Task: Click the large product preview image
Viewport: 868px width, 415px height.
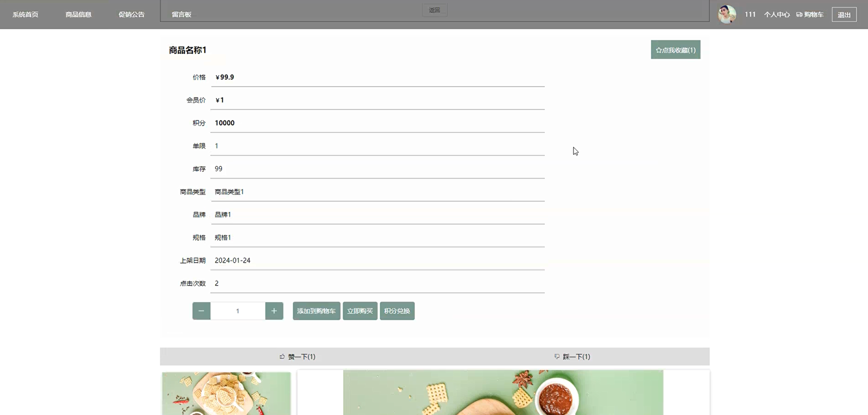Action: click(x=503, y=393)
